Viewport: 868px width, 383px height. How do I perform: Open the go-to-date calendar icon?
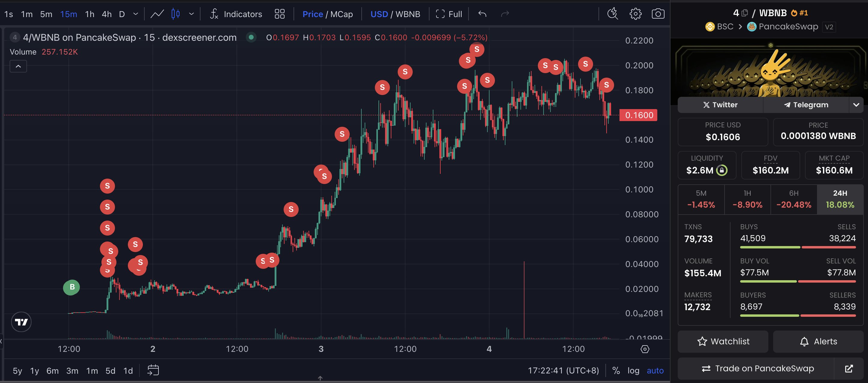tap(153, 370)
